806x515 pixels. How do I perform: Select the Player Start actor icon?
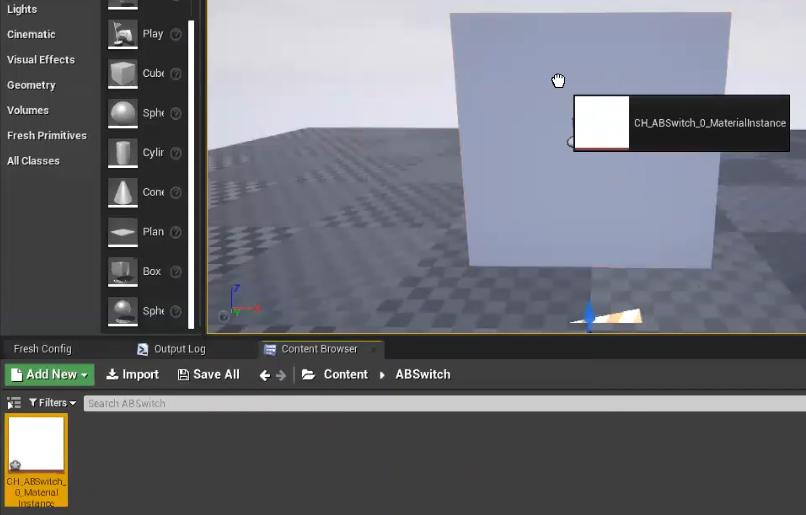click(123, 34)
